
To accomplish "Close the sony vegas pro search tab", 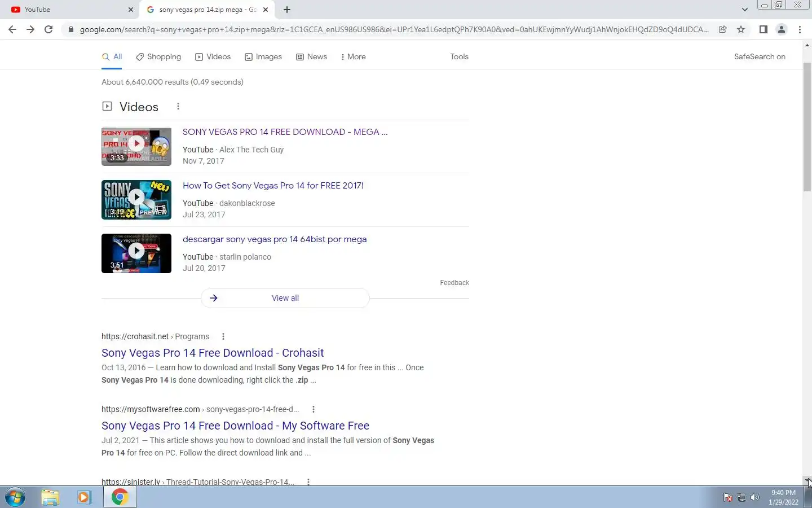I will point(266,10).
